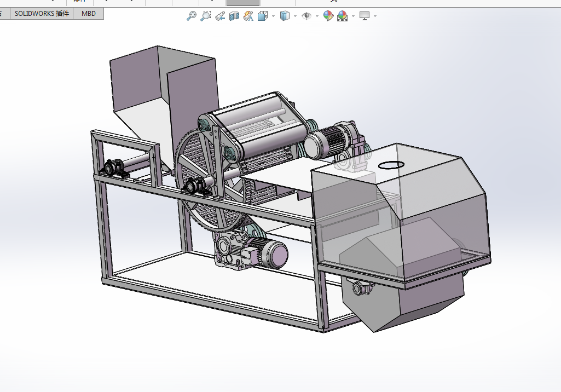Expand the View Orientation dropdown arrow
561x392 pixels.
273,16
